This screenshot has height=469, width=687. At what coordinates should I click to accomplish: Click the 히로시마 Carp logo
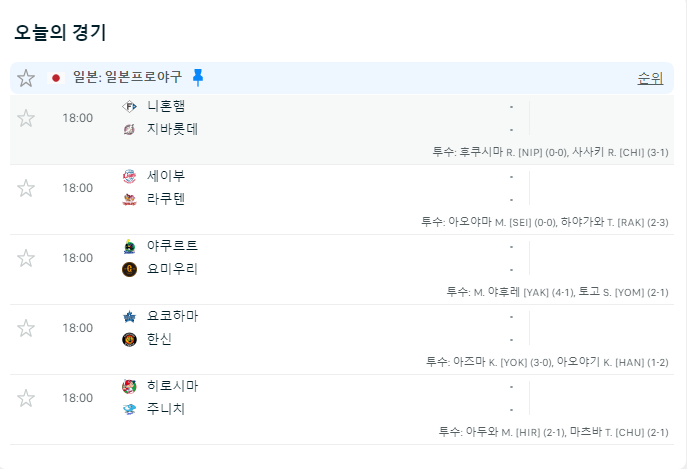[129, 387]
